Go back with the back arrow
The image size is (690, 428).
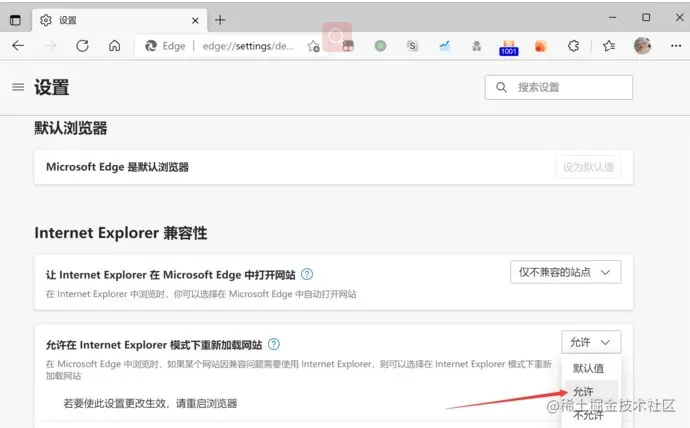pos(18,46)
